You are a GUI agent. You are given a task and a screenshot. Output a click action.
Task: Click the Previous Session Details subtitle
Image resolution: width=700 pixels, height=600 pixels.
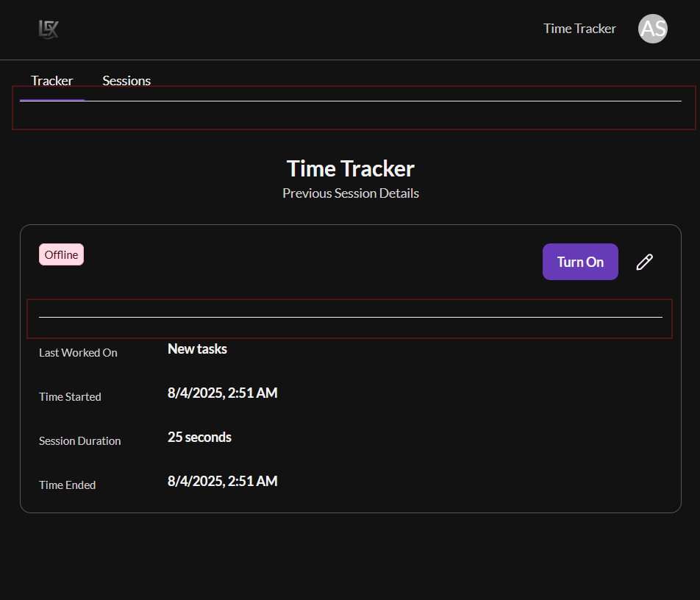[351, 193]
